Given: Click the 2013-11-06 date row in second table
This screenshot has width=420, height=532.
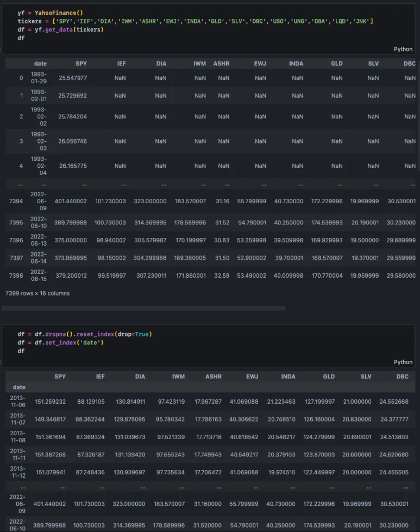Looking at the screenshot, I should tap(17, 402).
